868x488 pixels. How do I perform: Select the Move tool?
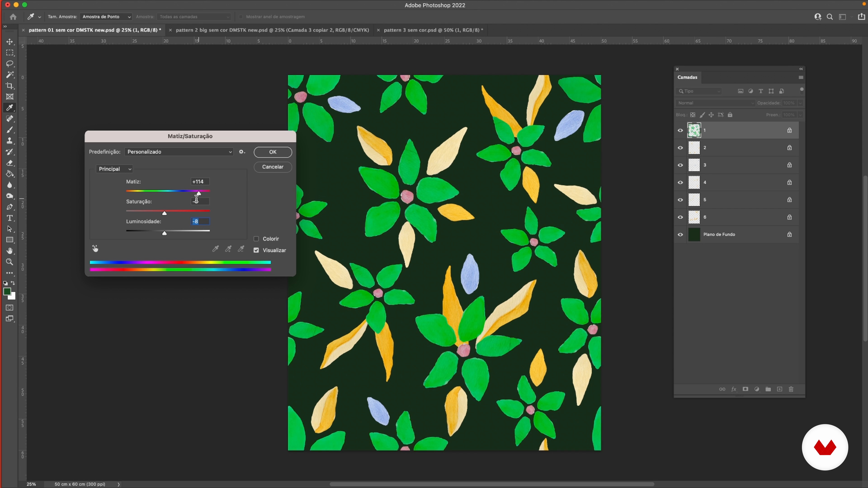coord(9,42)
